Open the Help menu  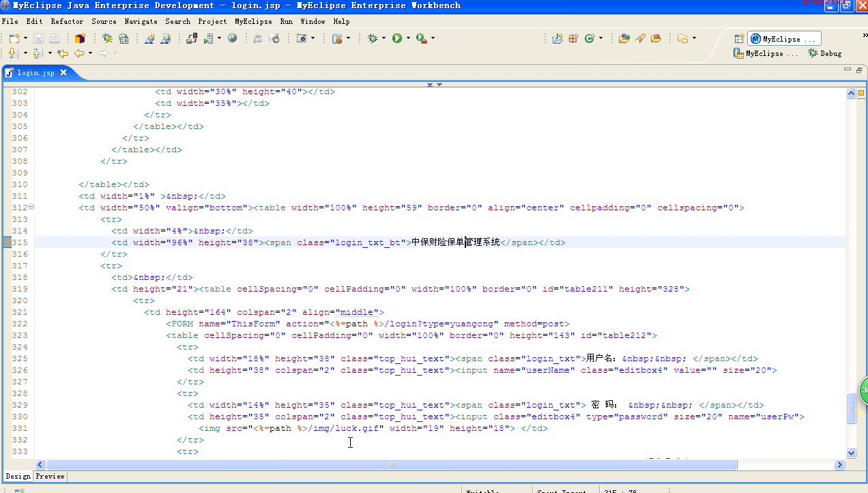tap(341, 21)
